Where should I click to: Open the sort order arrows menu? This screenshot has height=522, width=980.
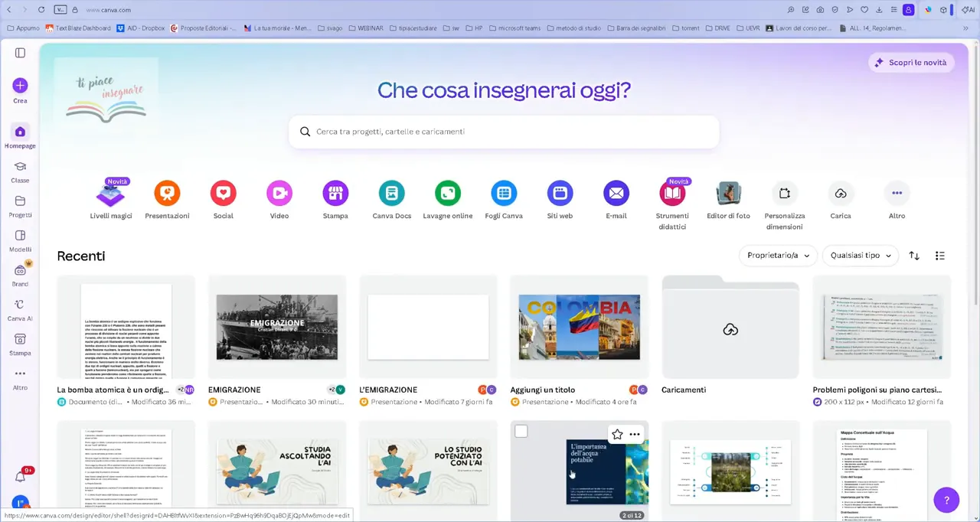click(x=914, y=256)
